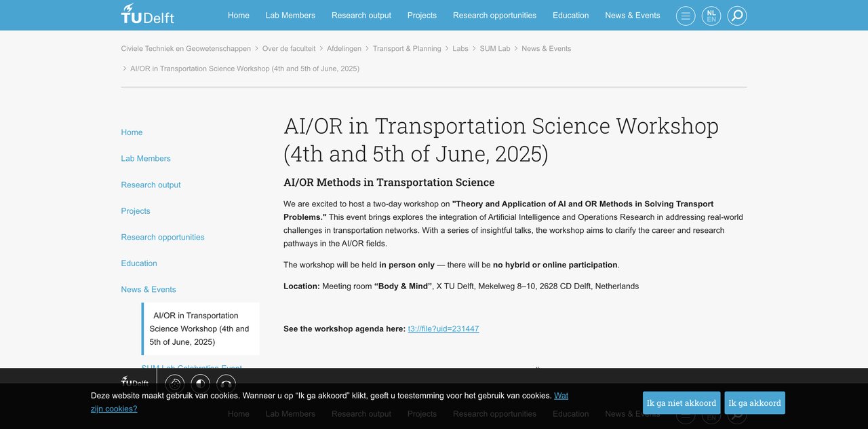
Task: Go to SUM Lab breadcrumb
Action: (x=495, y=49)
